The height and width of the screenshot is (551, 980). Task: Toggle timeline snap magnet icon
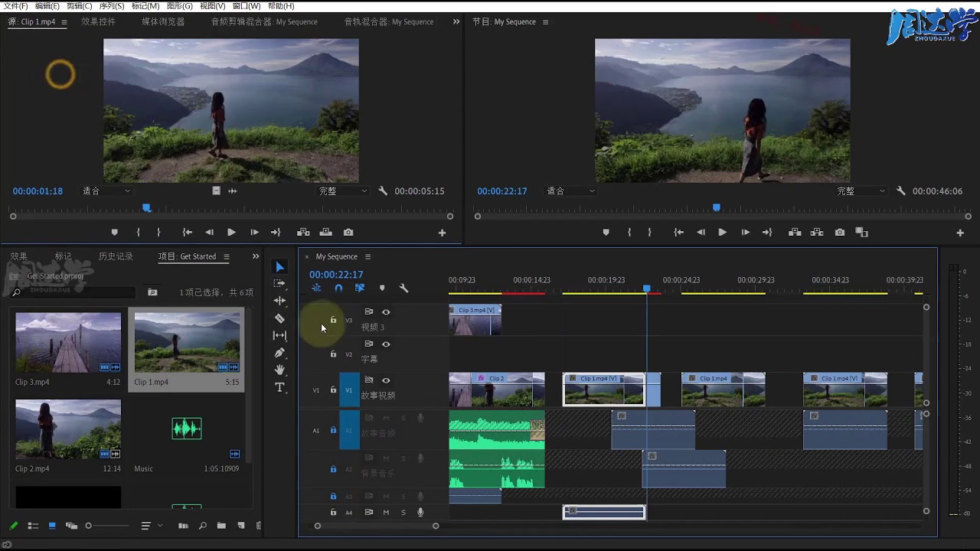[338, 289]
